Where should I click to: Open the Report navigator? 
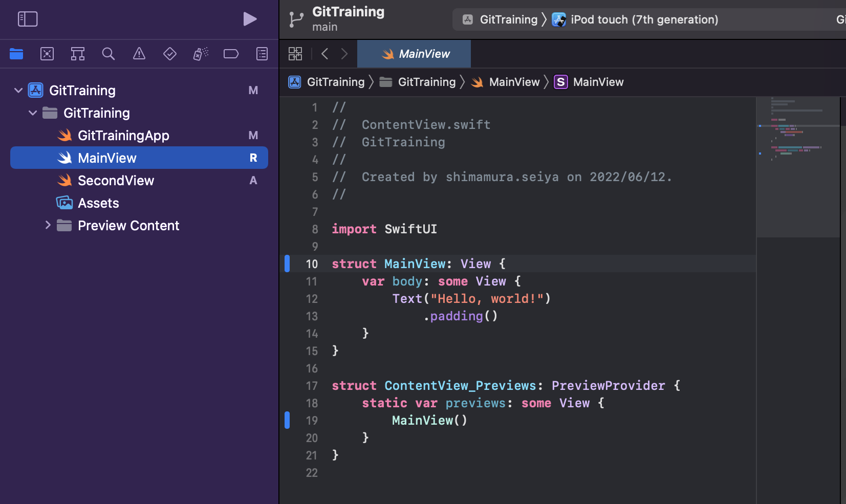(262, 54)
